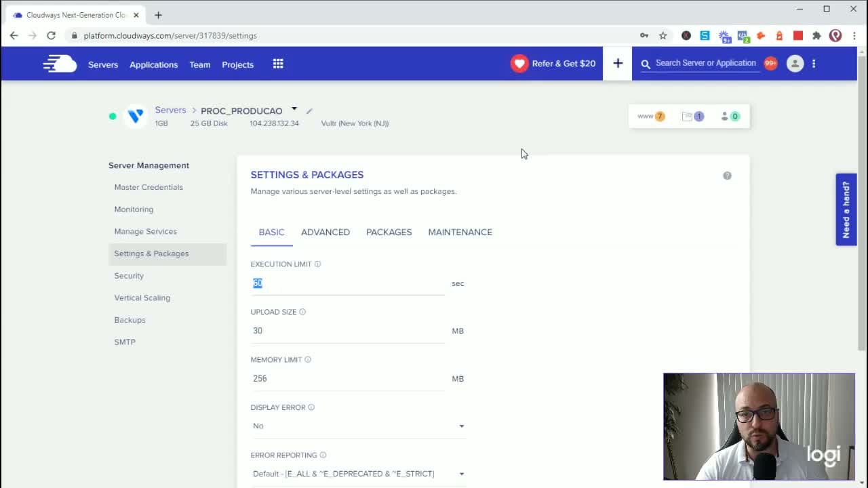Image resolution: width=868 pixels, height=488 pixels.
Task: Click the Cloudways cloud logo
Action: [x=60, y=64]
